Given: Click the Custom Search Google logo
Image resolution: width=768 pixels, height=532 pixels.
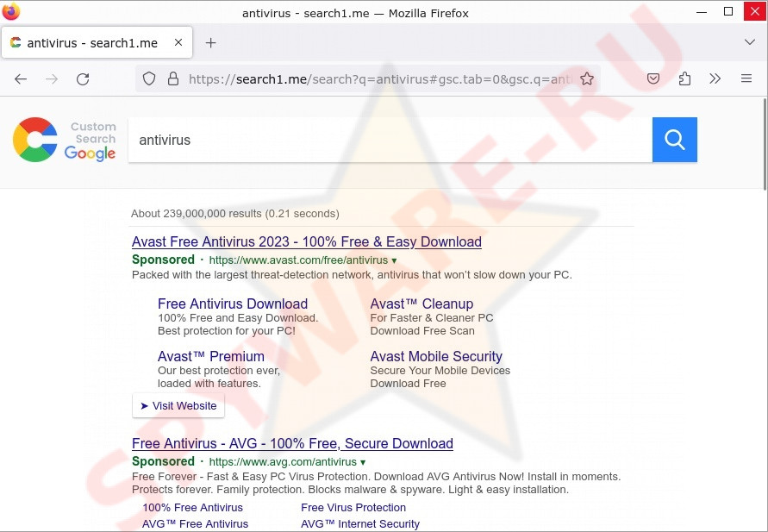Looking at the screenshot, I should [64, 140].
